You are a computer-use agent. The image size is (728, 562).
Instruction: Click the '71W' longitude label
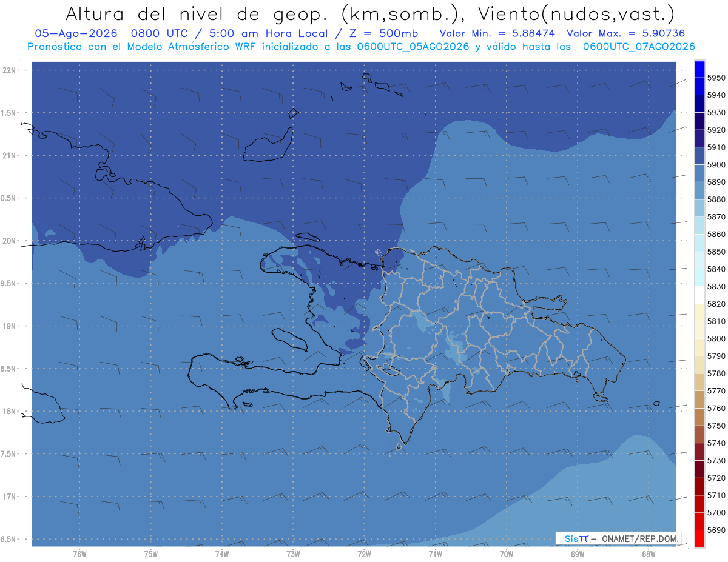click(435, 554)
